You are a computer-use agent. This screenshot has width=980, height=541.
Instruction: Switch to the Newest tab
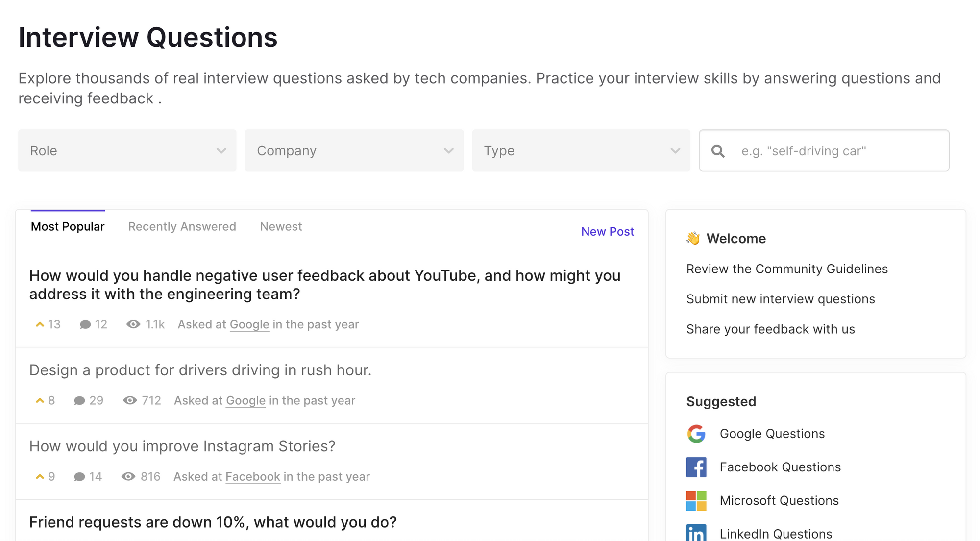coord(281,226)
